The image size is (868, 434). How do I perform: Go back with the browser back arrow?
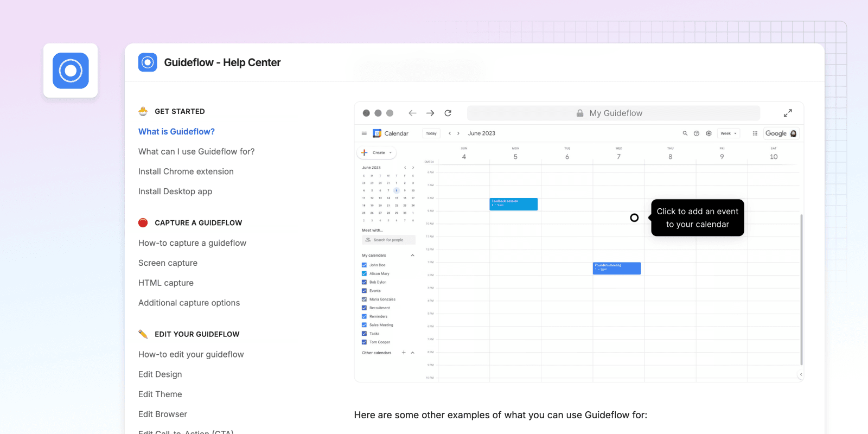[412, 113]
